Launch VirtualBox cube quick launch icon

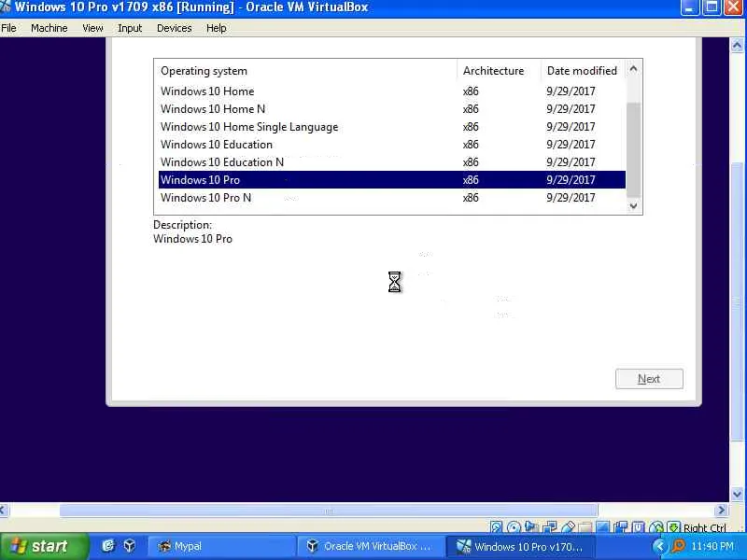click(129, 546)
